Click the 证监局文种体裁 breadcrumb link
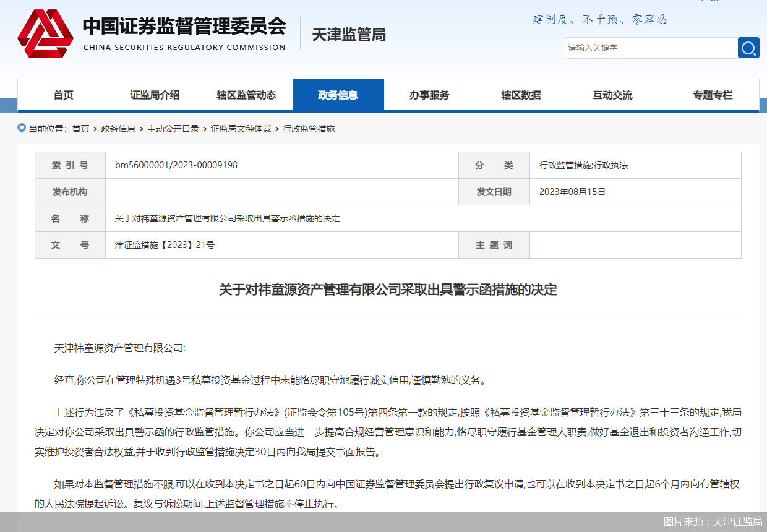Image resolution: width=767 pixels, height=532 pixels. 241,129
